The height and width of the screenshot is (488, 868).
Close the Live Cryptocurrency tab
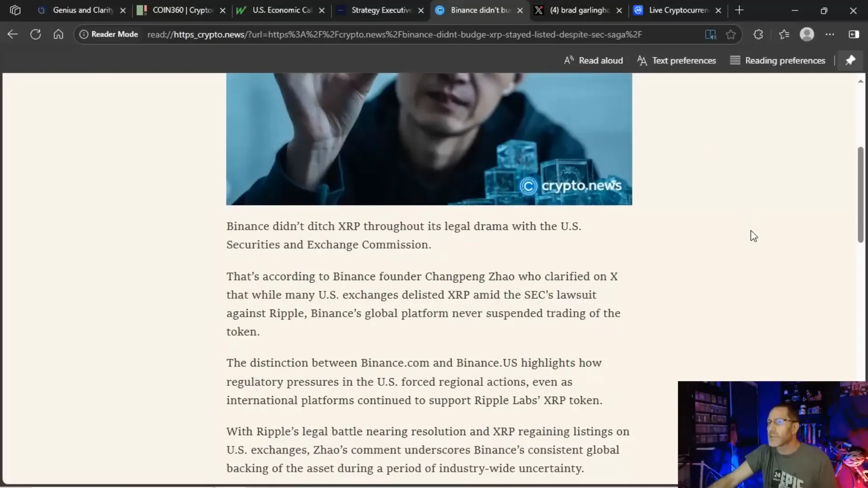coord(718,10)
